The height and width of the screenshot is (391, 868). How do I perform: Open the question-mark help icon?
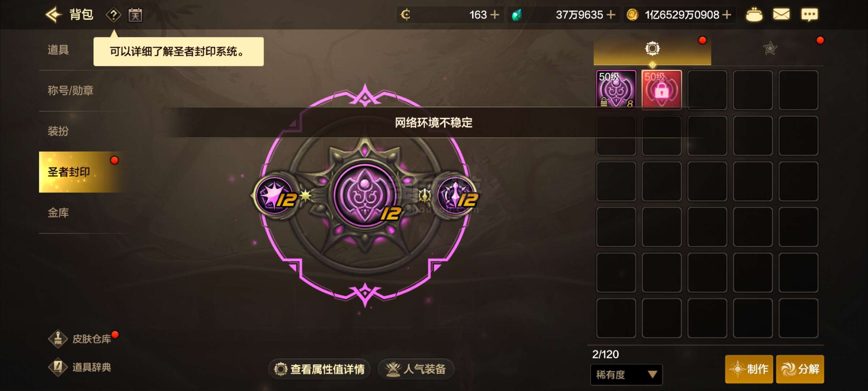(x=113, y=15)
